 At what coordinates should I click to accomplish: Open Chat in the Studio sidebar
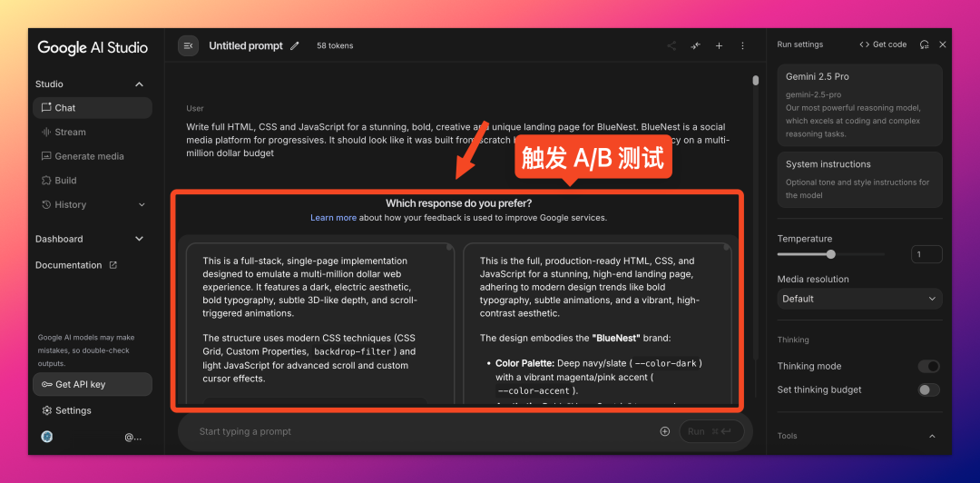coord(93,108)
